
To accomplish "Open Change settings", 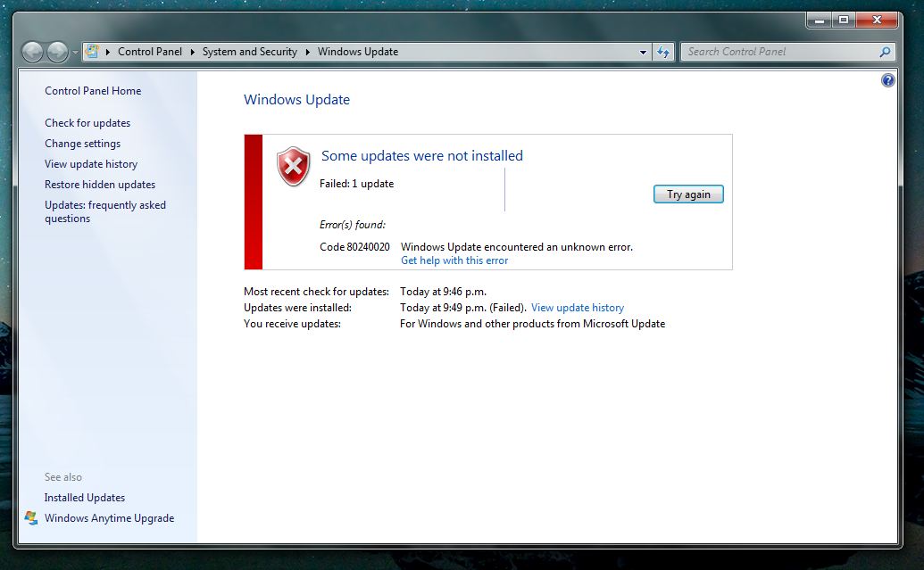I will point(82,144).
